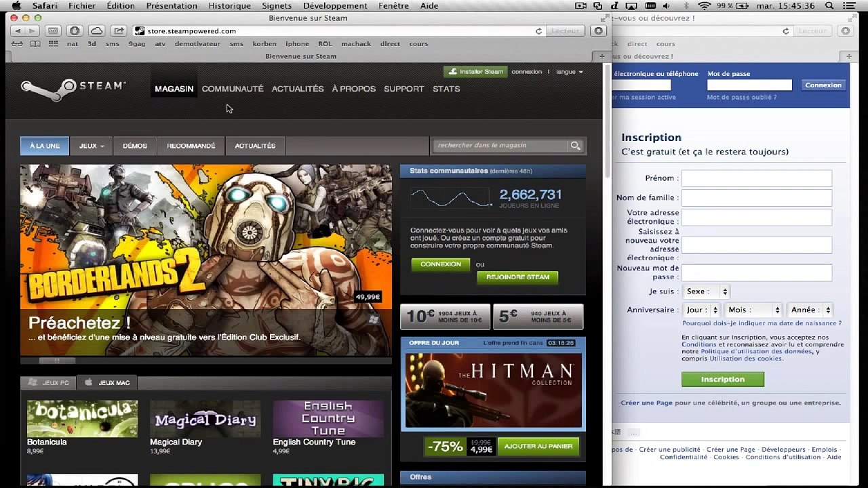The width and height of the screenshot is (868, 488).
Task: Open Spotlight search
Action: [829, 5]
